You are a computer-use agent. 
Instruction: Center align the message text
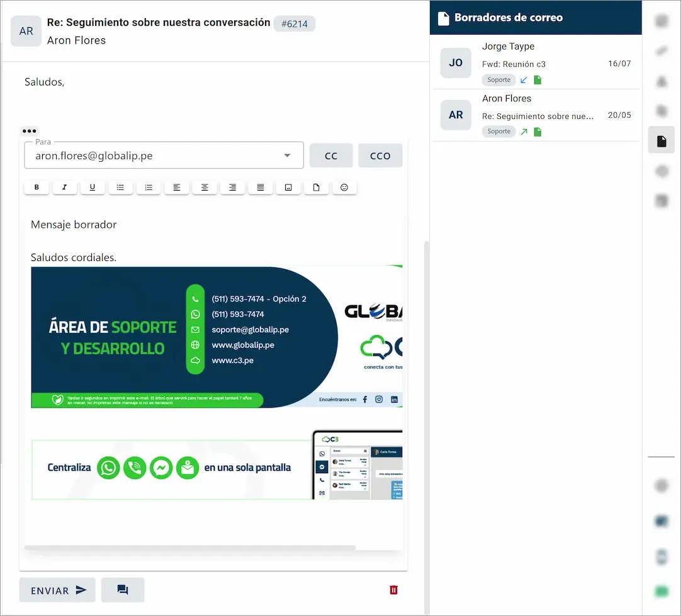point(205,188)
